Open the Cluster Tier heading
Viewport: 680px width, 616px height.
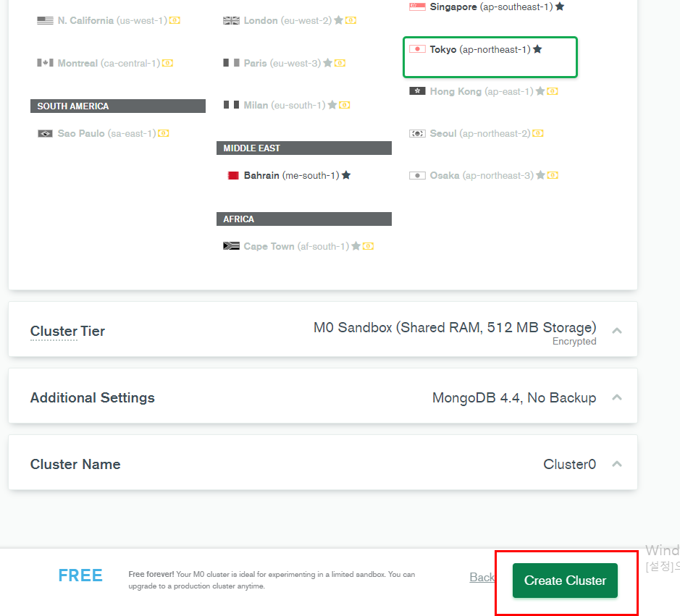[x=67, y=332]
